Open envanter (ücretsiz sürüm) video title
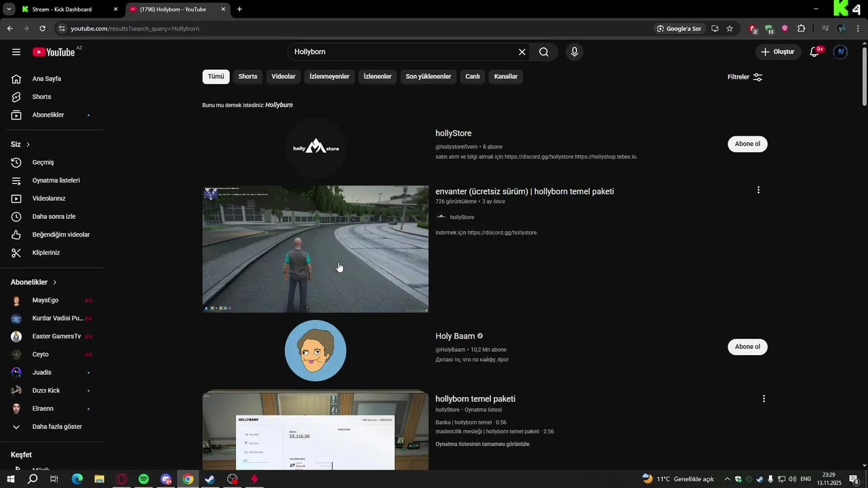Image resolution: width=868 pixels, height=488 pixels. (524, 192)
